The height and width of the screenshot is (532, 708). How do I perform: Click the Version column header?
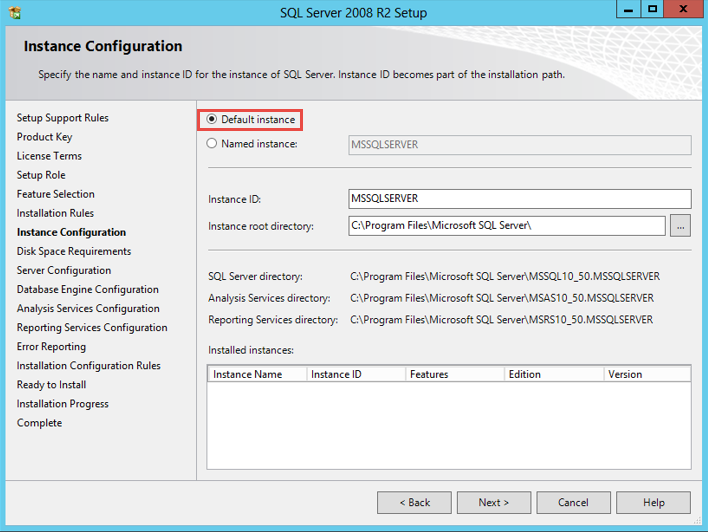(x=646, y=374)
